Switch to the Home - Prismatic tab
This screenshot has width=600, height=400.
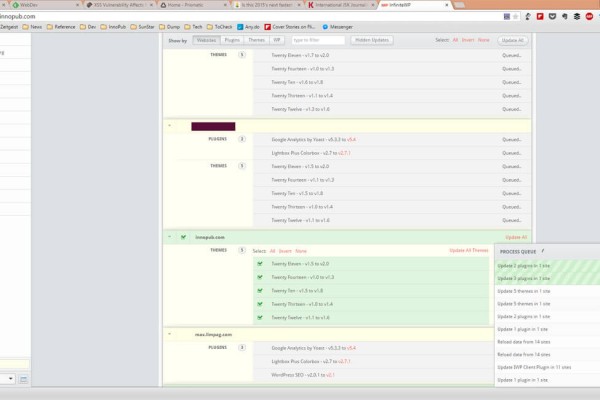coord(193,5)
